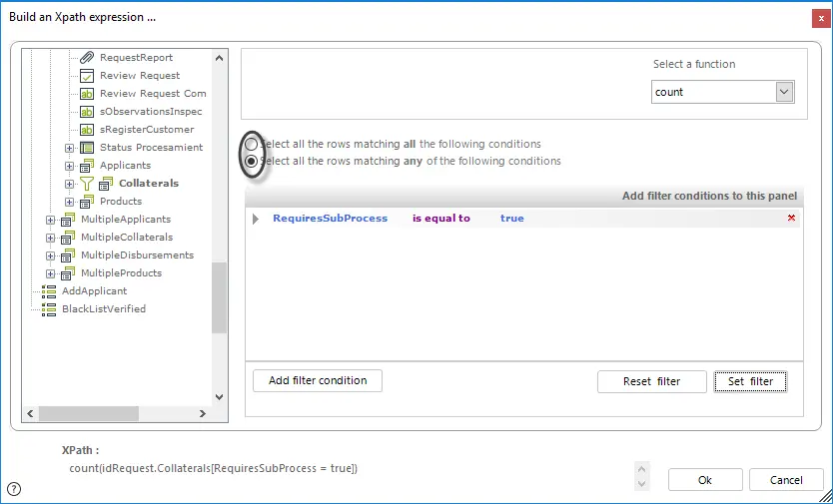The image size is (833, 504).
Task: Click the text icon beside Review Request Com
Action: (x=87, y=94)
